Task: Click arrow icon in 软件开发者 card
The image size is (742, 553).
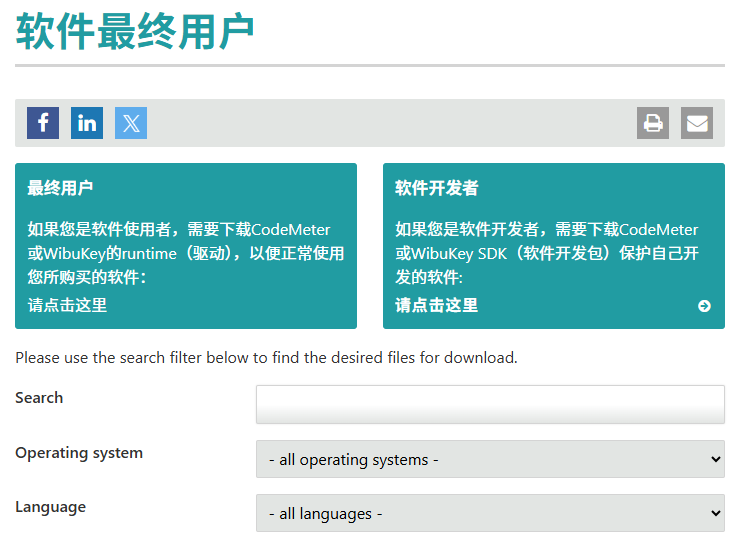Action: coord(704,306)
